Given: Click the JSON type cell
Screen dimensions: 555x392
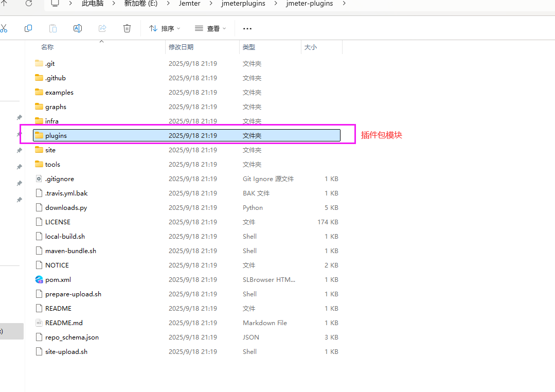Looking at the screenshot, I should click(x=250, y=337).
